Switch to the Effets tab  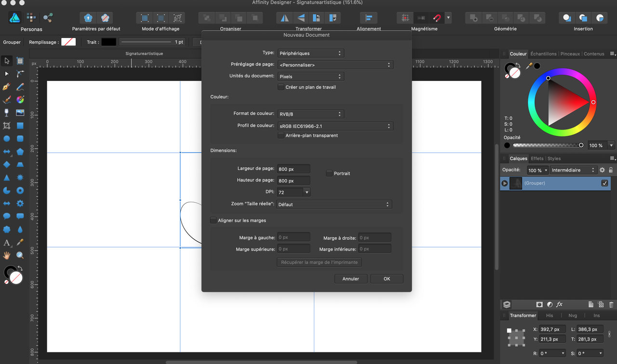(537, 158)
